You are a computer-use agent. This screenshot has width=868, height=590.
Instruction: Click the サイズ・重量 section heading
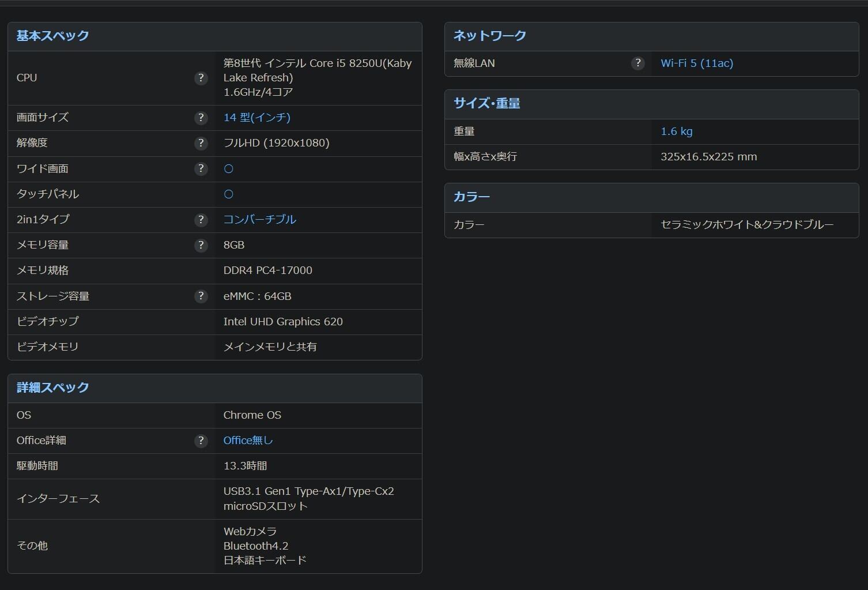(486, 104)
